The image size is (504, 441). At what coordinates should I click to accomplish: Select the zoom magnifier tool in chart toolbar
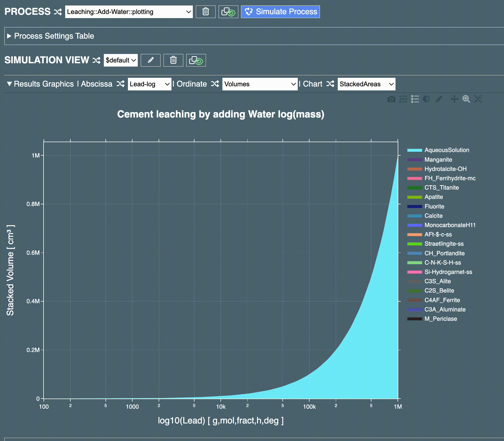click(x=466, y=99)
